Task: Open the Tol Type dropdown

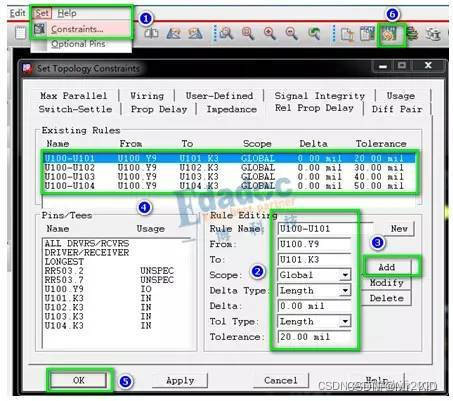Action: 345,321
